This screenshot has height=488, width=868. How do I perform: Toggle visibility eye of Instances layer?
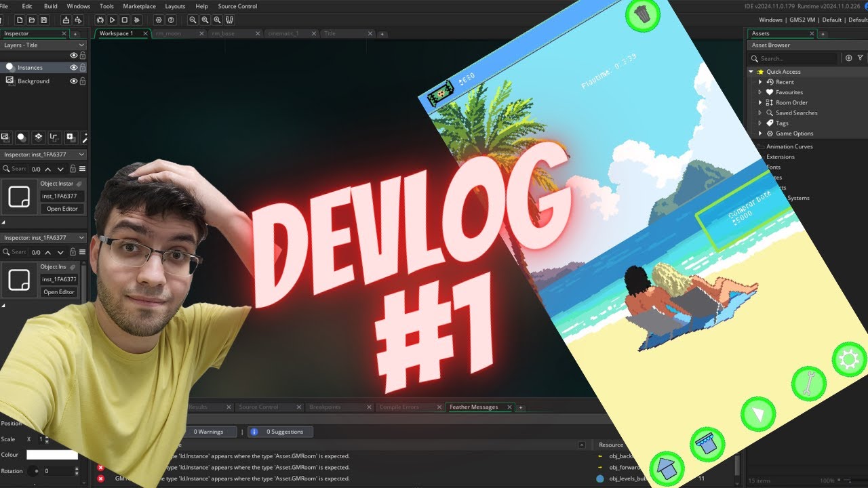coord(74,68)
